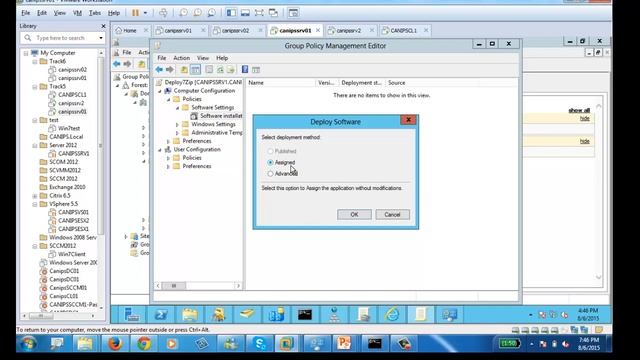Screen dimensions: 640x360
Task: Toggle the library sidebar view icon
Action: [231, 13]
